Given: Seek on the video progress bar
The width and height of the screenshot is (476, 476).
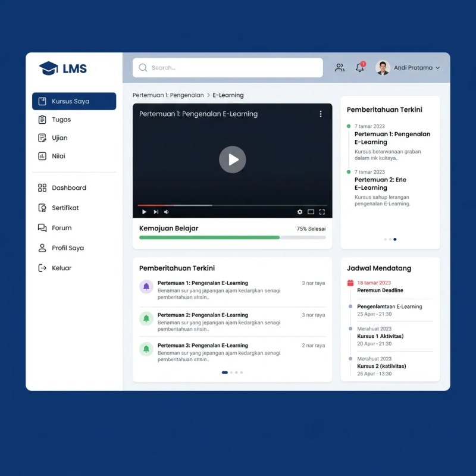Looking at the screenshot, I should click(x=232, y=205).
